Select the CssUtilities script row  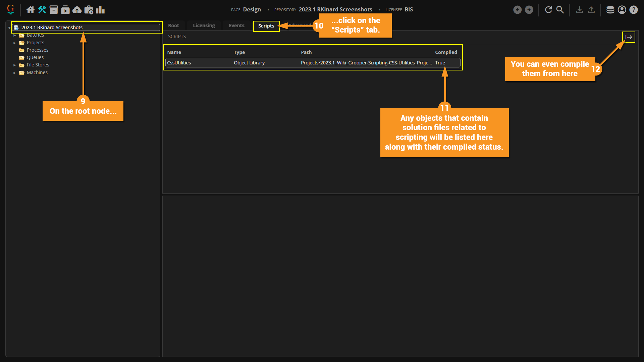[x=313, y=63]
